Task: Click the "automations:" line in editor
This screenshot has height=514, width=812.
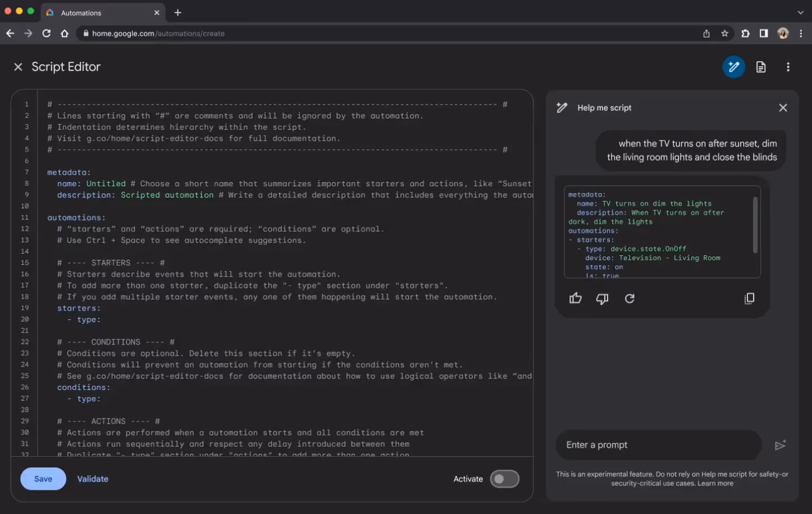Action: click(x=76, y=218)
